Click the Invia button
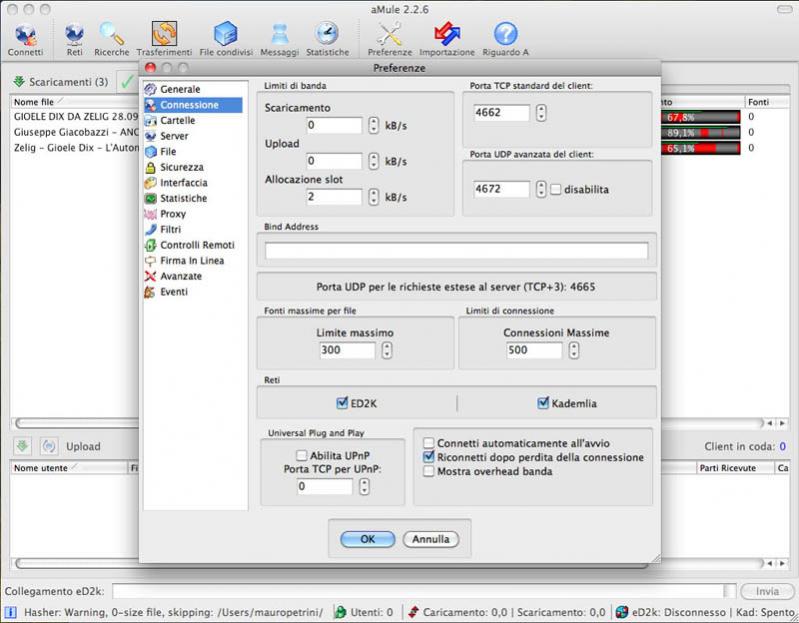The width and height of the screenshot is (799, 623). click(767, 591)
